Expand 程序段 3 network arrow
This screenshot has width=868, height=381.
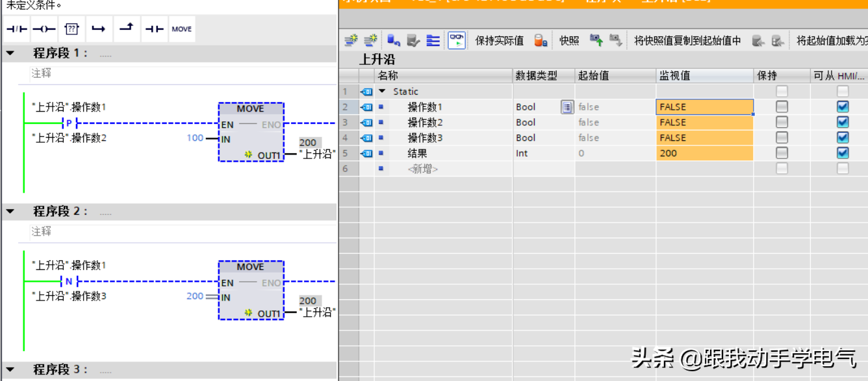coord(10,370)
